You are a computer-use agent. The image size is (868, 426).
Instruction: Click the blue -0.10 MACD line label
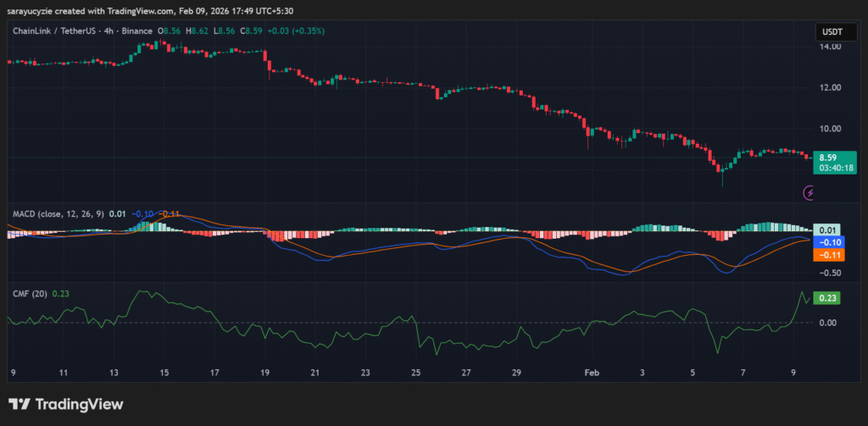point(828,242)
